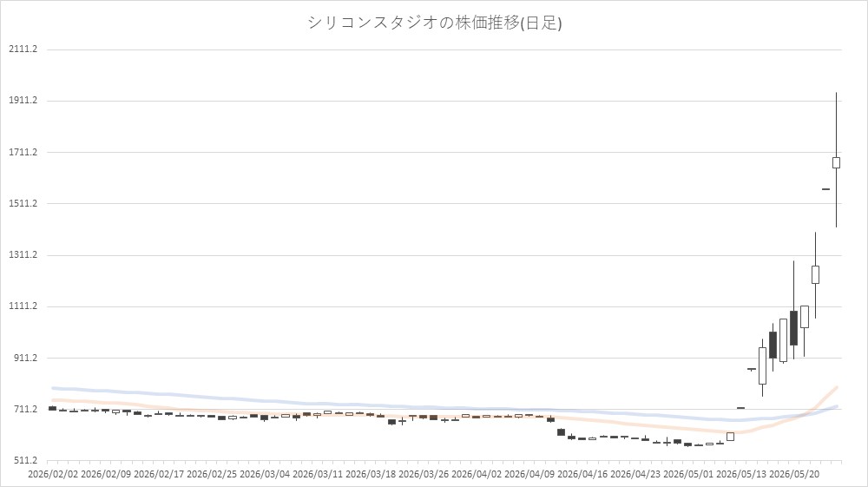The width and height of the screenshot is (868, 487).
Task: Click the 2026/05/20 date label
Action: pos(794,474)
